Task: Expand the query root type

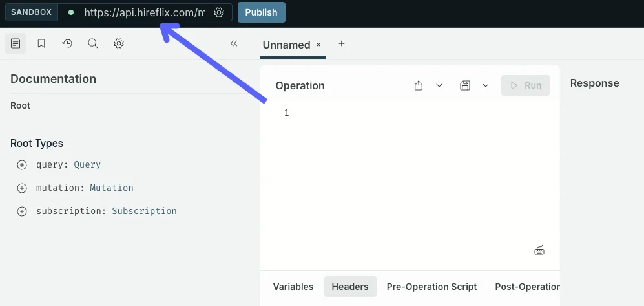Action: 22,165
